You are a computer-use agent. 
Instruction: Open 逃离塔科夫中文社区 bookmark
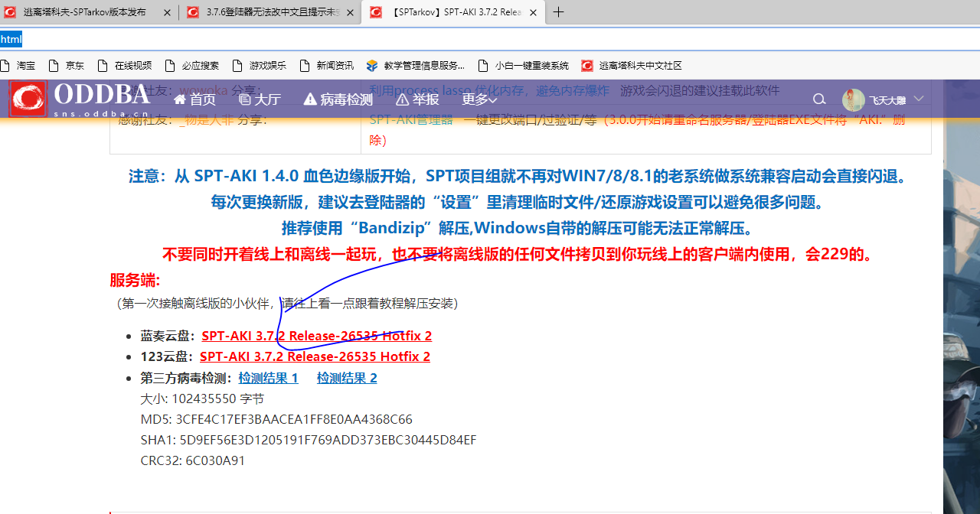click(x=587, y=66)
